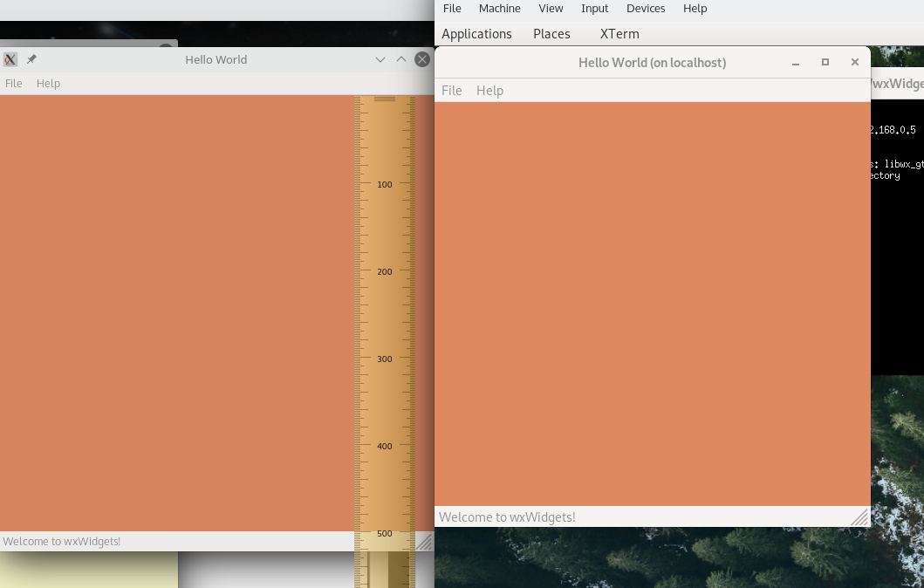Open the Input menu of the virtual machine
This screenshot has height=588, width=924.
594,8
